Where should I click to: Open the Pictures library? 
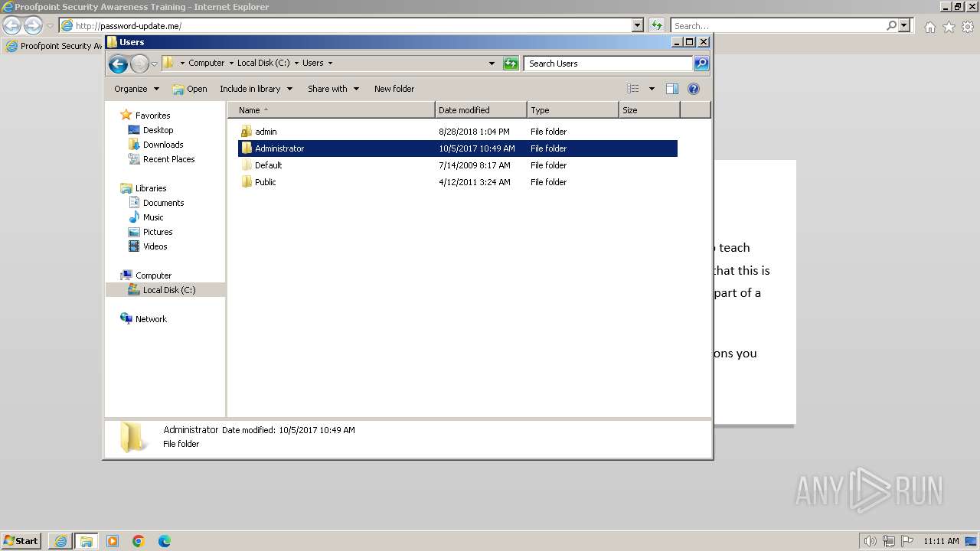[158, 232]
